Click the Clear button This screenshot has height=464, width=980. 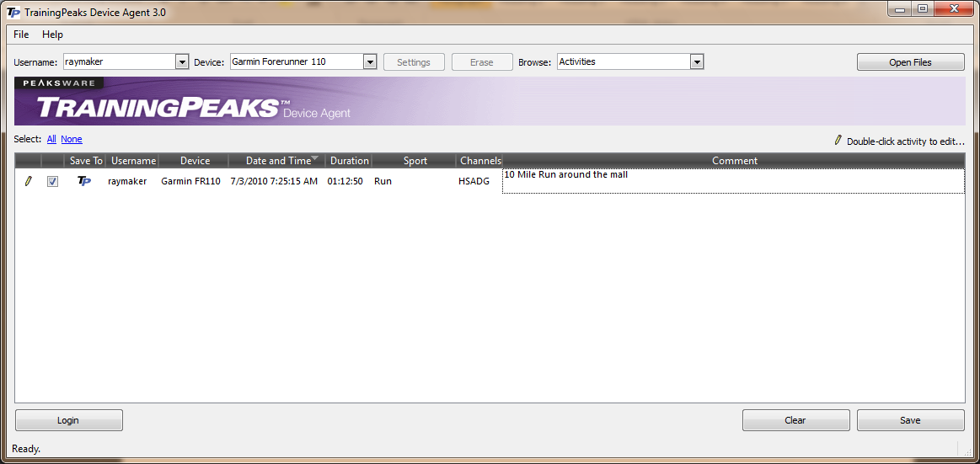click(795, 420)
